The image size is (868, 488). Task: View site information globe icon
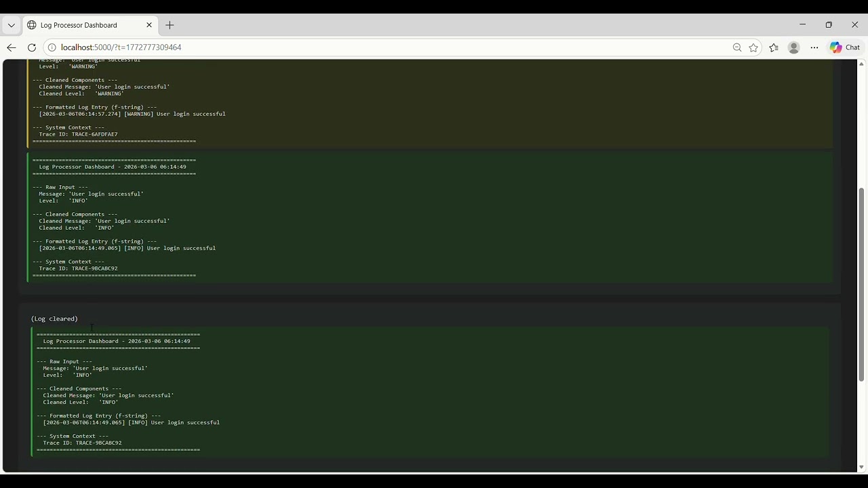click(52, 47)
